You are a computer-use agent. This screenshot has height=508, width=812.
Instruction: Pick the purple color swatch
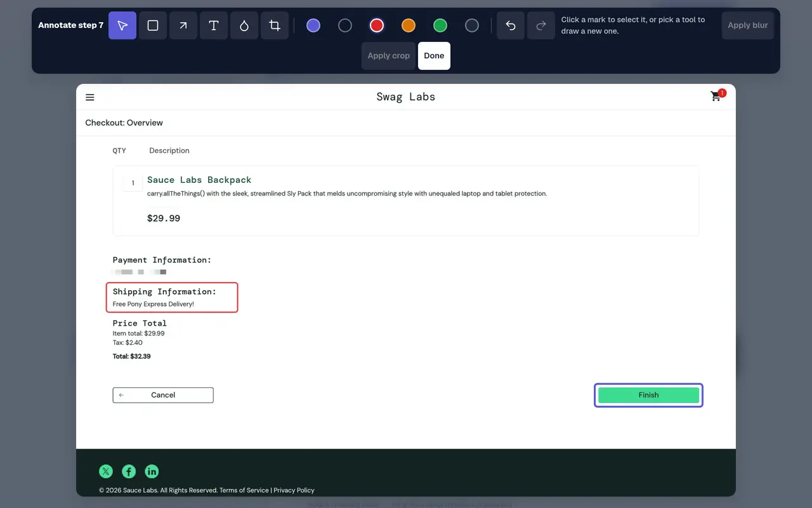tap(313, 25)
